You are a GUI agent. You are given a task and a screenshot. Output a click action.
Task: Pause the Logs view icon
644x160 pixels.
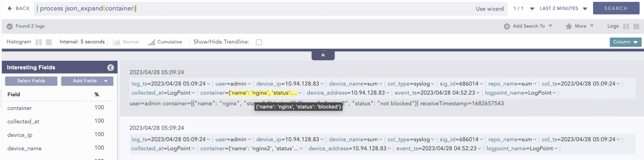626,26
